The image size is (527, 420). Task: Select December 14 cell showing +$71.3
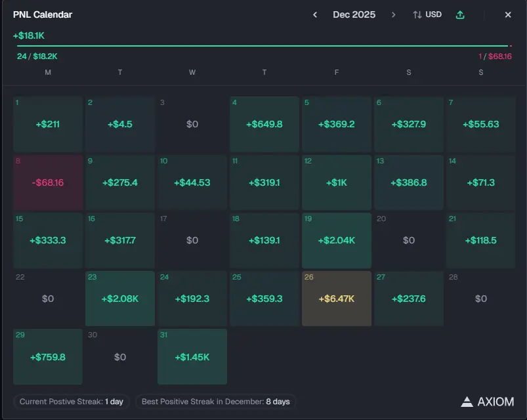click(x=481, y=182)
